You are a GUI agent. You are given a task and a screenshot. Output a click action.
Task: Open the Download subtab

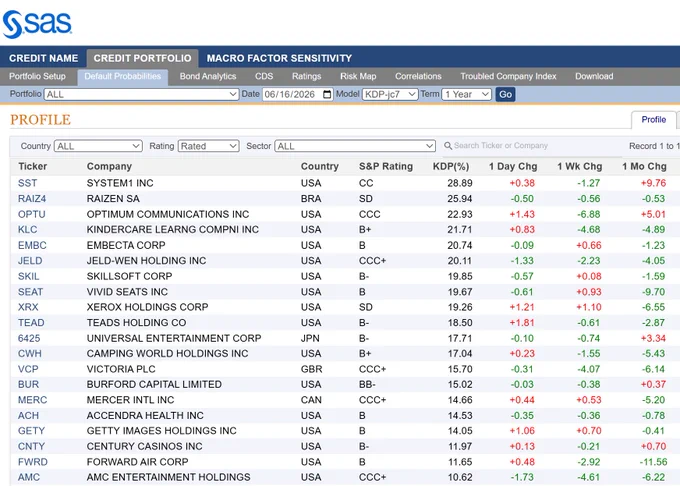tap(594, 76)
